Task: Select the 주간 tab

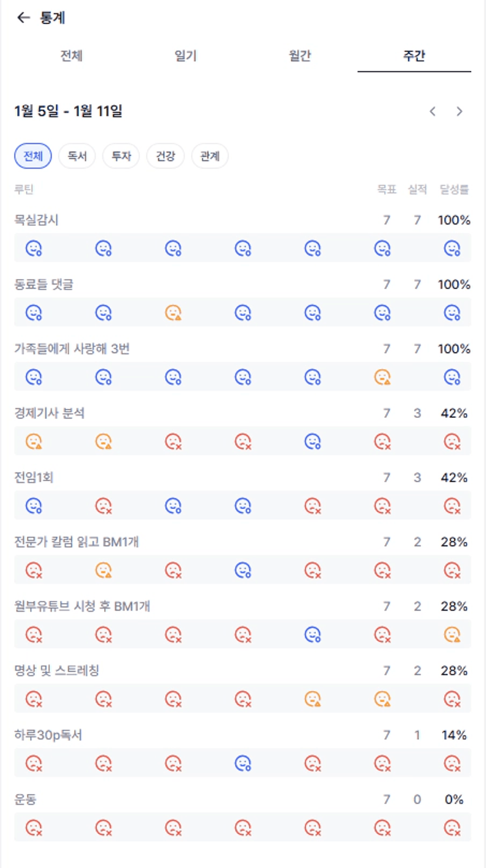Action: [414, 56]
